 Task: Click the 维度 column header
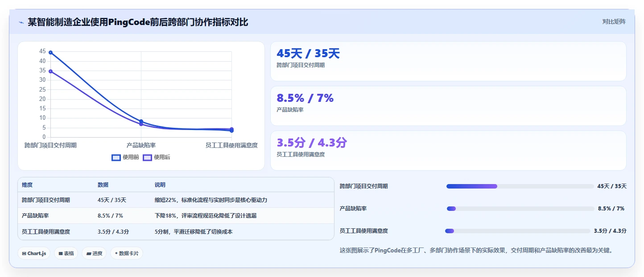(x=27, y=185)
